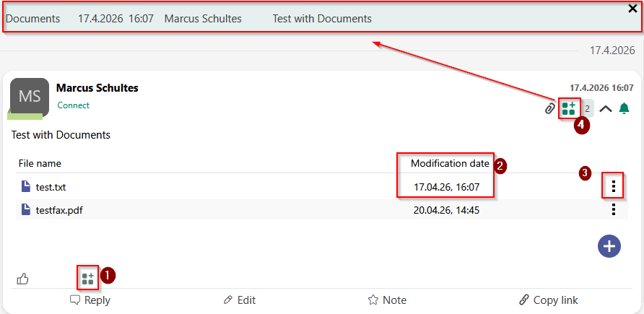644x314 pixels.
Task: Click Copy link for this post
Action: pyautogui.click(x=549, y=300)
